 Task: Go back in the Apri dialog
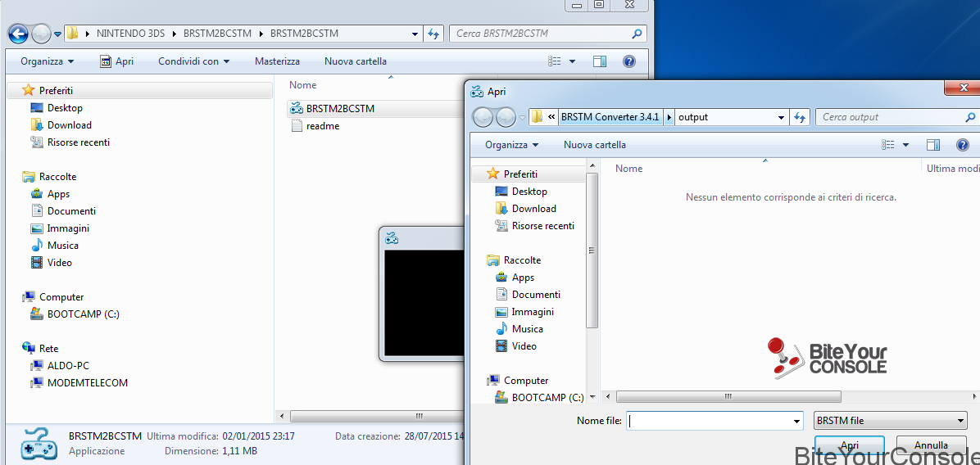click(483, 117)
